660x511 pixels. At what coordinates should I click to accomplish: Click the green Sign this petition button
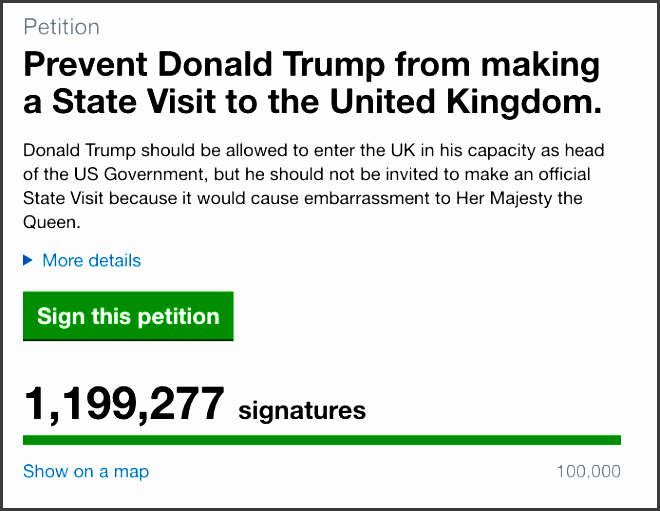pos(128,316)
